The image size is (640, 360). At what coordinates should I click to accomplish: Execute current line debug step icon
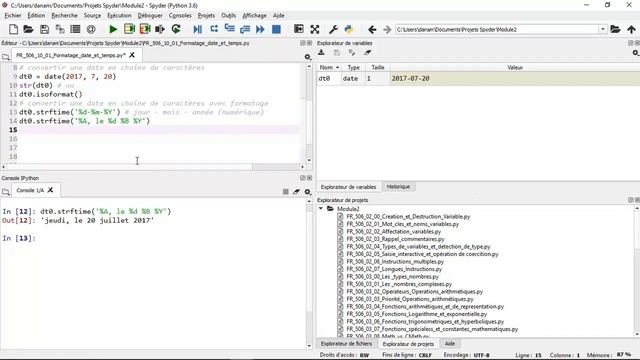pyautogui.click(x=214, y=29)
